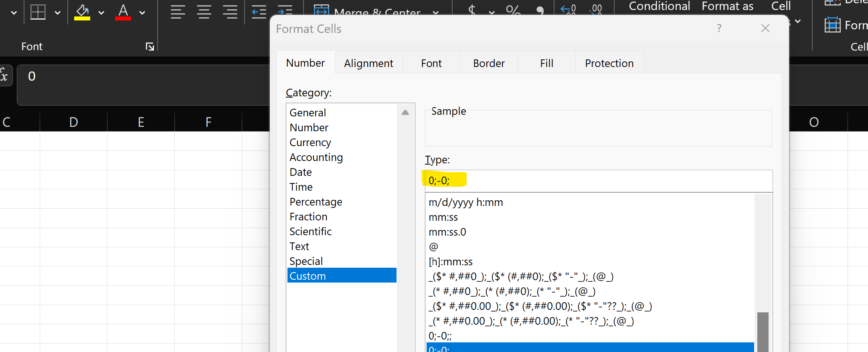Select the Custom category

(x=342, y=276)
